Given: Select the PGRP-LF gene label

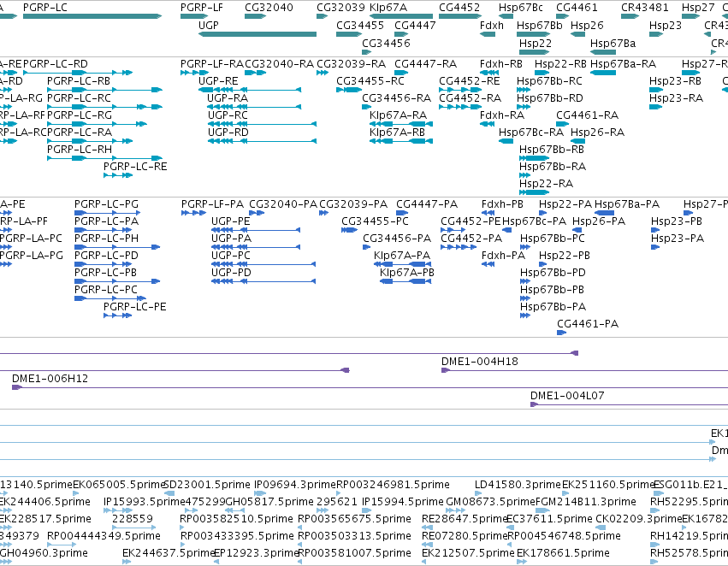Looking at the screenshot, I should [x=202, y=8].
